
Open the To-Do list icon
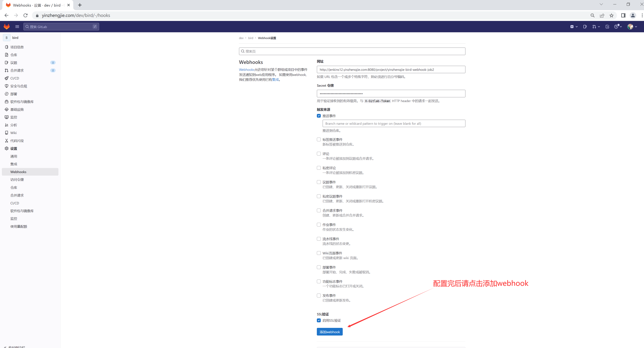click(x=607, y=27)
